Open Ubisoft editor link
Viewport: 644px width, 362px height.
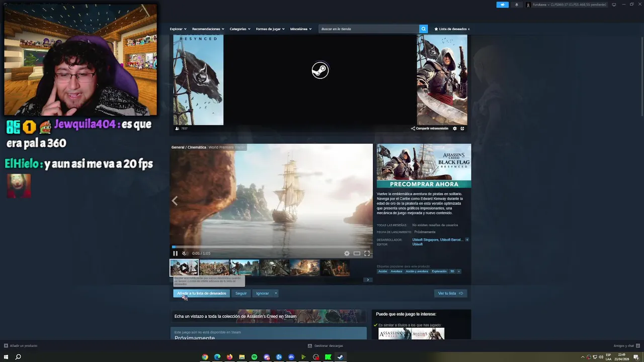(418, 244)
